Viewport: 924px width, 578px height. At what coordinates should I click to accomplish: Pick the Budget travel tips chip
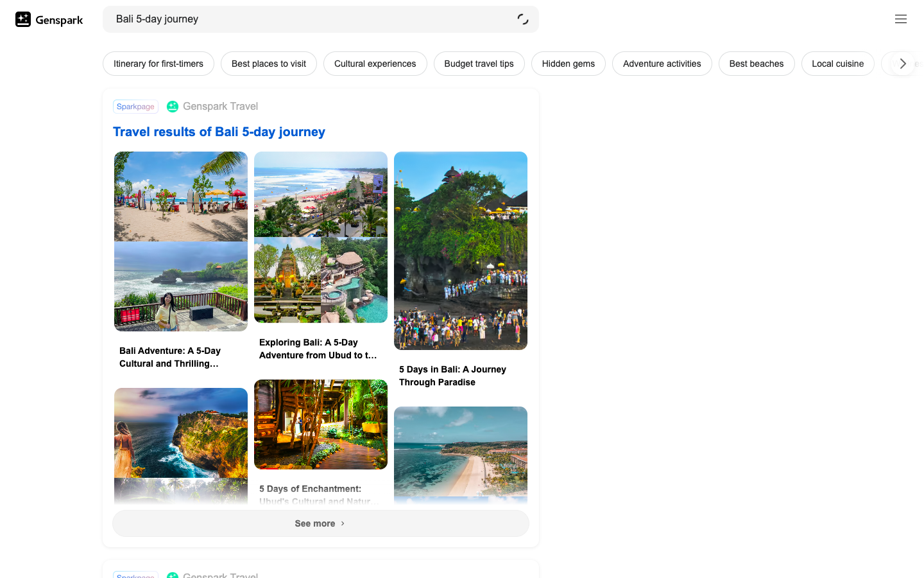(479, 64)
